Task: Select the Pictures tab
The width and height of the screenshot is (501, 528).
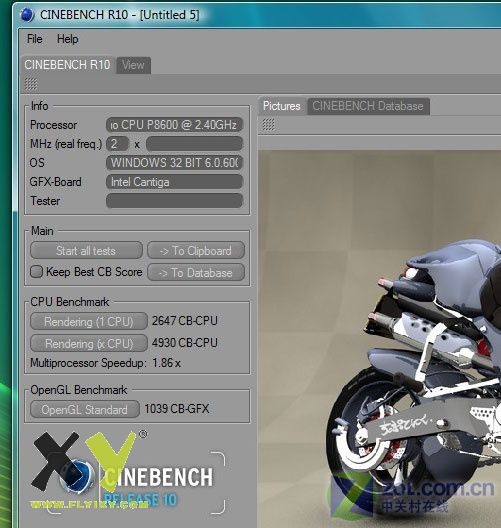Action: pyautogui.click(x=281, y=106)
